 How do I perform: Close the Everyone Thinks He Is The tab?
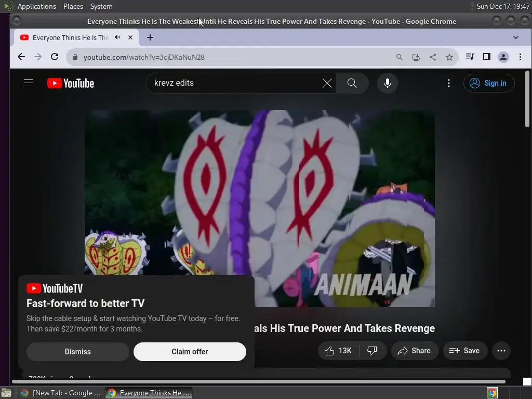tap(130, 37)
